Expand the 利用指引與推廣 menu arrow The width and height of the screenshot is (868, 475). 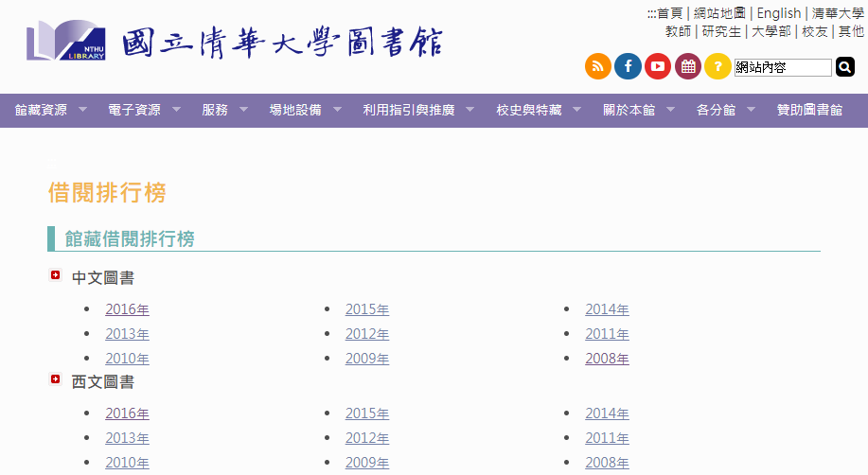(x=470, y=110)
